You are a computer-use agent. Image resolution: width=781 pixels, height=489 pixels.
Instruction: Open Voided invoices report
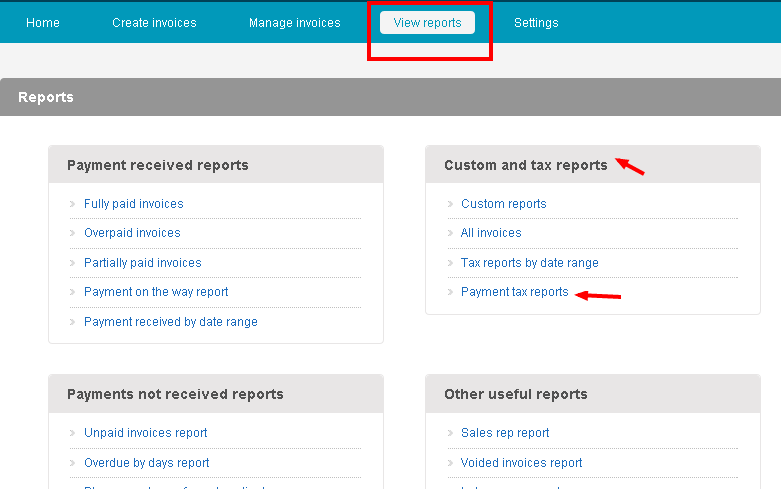click(521, 463)
